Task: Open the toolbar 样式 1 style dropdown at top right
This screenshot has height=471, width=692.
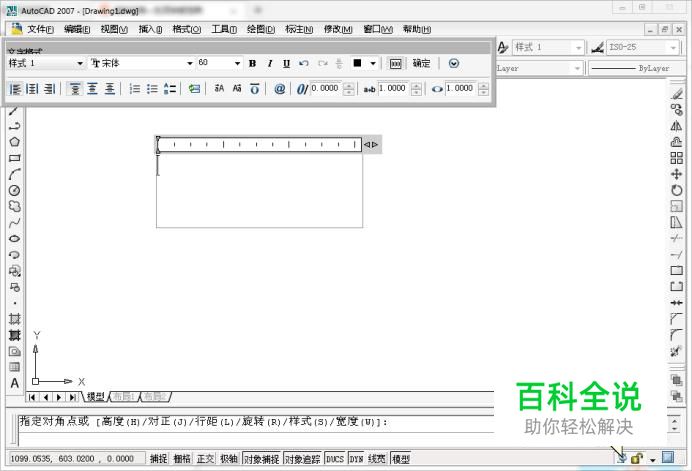Action: [x=578, y=47]
